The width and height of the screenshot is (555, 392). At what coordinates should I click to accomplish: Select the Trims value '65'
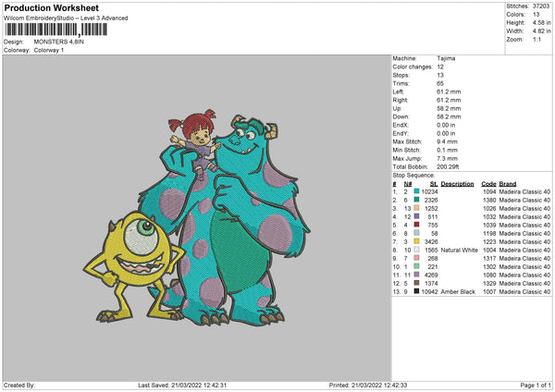point(440,83)
